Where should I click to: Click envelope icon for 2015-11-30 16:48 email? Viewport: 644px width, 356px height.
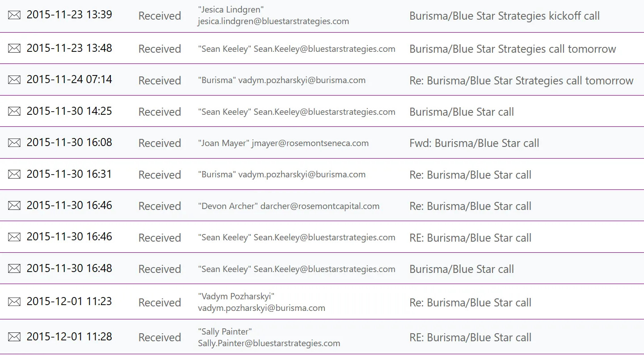14,268
